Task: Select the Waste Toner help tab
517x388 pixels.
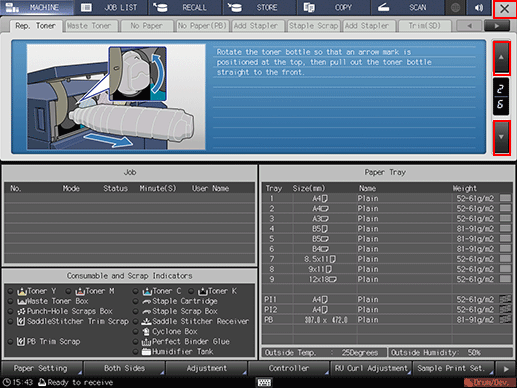Action: coord(91,26)
